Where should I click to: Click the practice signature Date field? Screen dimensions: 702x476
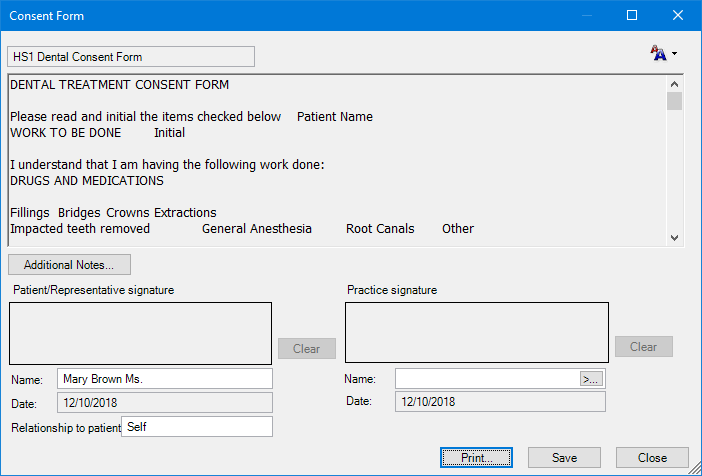pyautogui.click(x=500, y=402)
